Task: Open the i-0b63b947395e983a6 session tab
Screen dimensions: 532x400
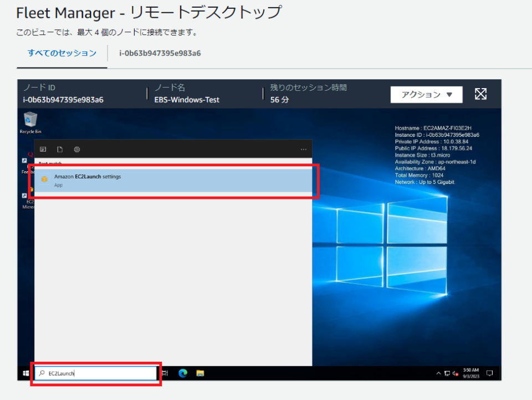Action: (160, 53)
